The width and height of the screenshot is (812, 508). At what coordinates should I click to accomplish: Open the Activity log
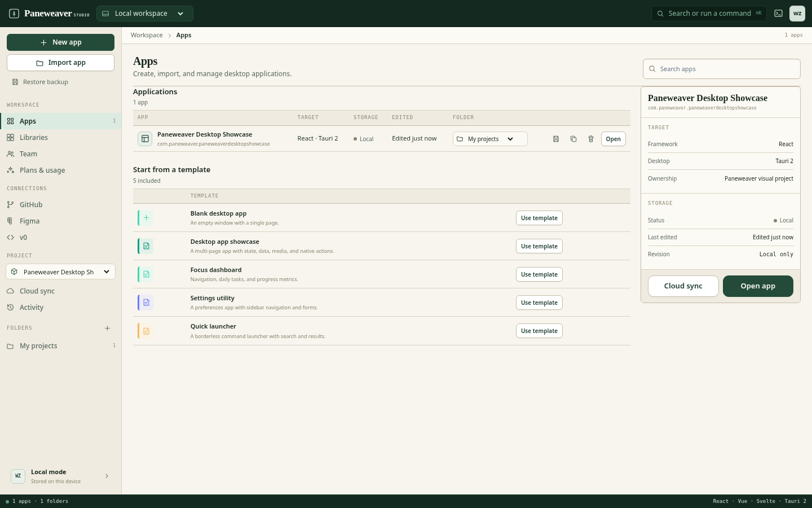(x=60, y=307)
